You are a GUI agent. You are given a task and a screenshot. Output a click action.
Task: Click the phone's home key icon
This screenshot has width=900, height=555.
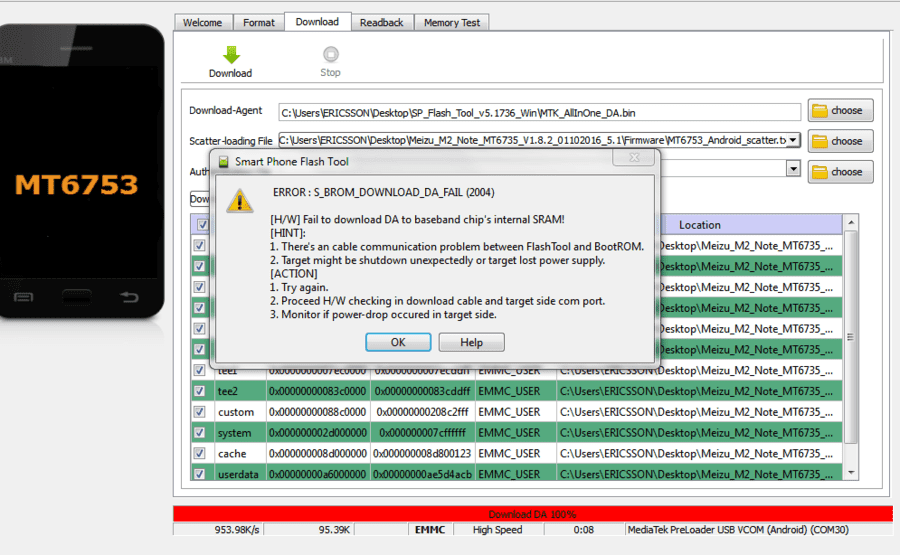[x=77, y=297]
